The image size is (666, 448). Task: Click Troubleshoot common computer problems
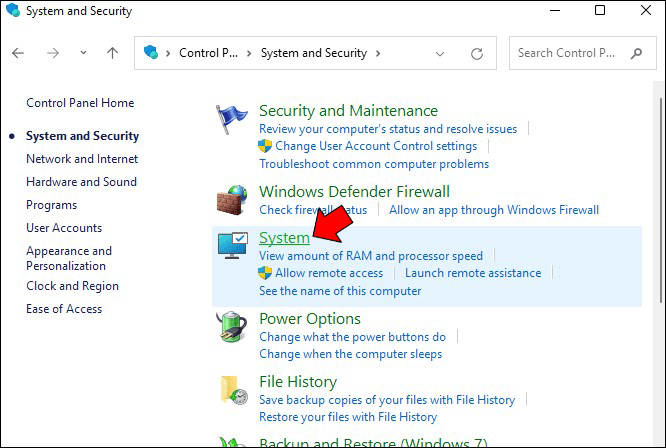[374, 164]
